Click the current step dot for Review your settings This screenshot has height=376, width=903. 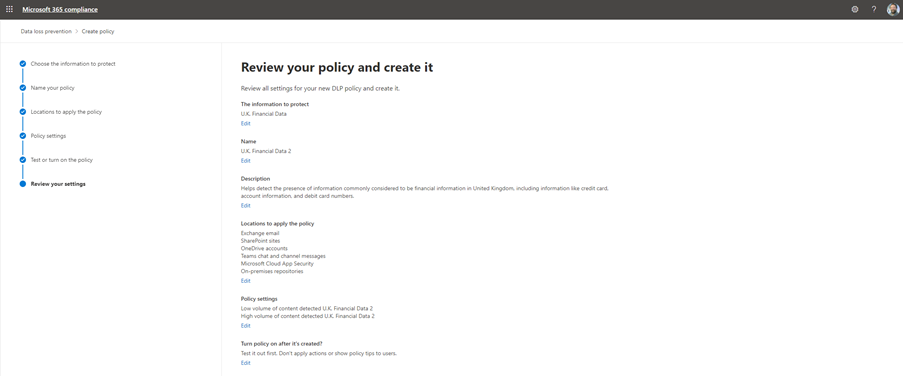(22, 184)
